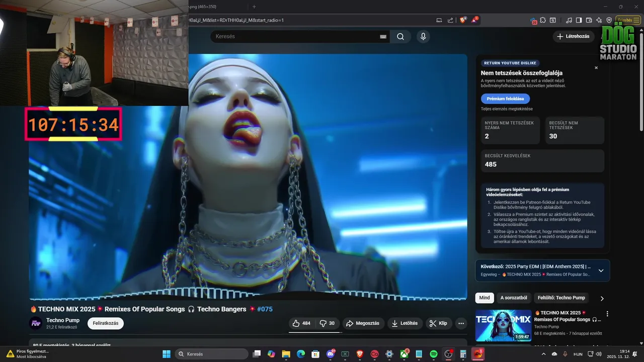Click the page search icon next to extensions
This screenshot has width=644, height=362.
pyautogui.click(x=553, y=20)
